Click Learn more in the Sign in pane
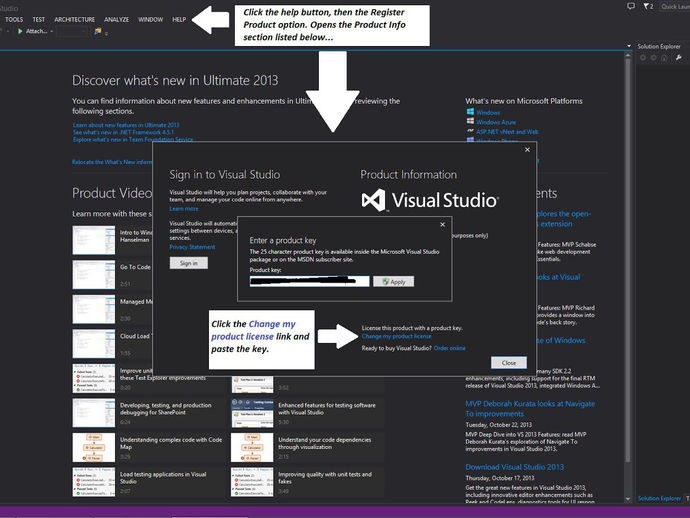690x518 pixels. (x=184, y=209)
